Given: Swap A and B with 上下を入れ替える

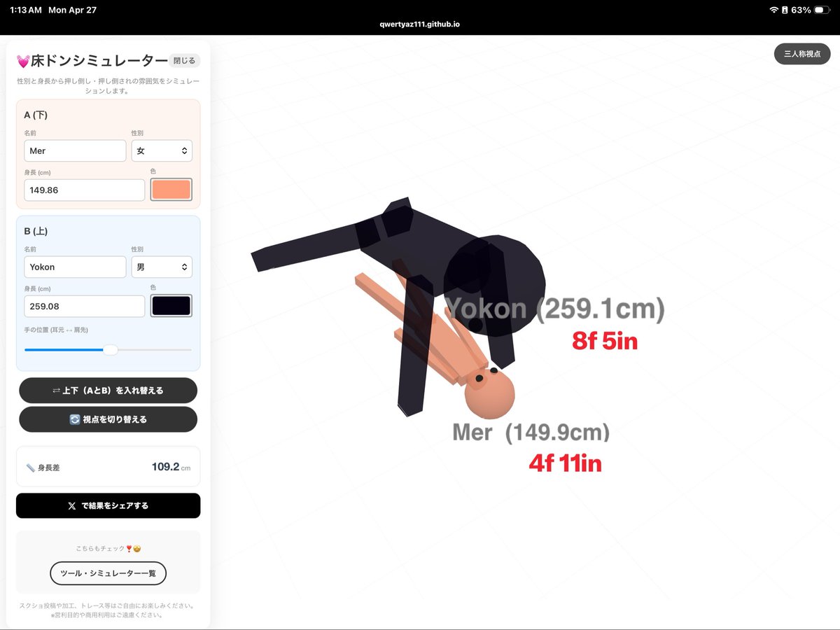Looking at the screenshot, I should [x=108, y=391].
